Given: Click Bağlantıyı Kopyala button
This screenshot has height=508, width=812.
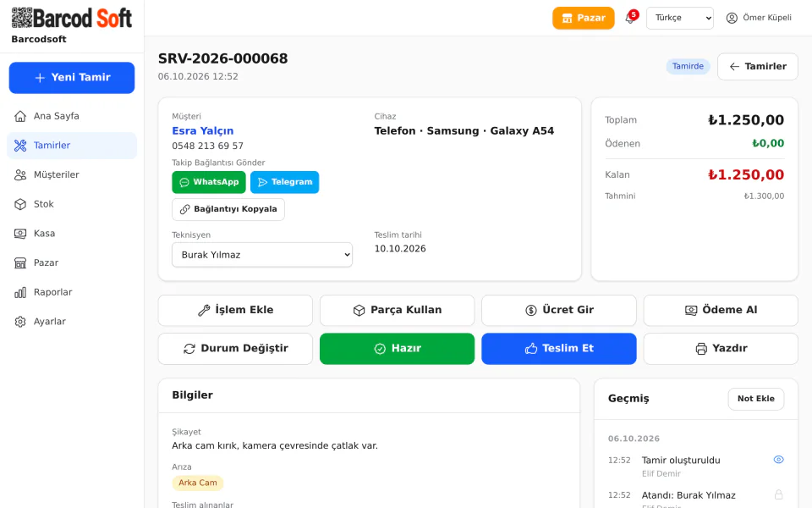Looking at the screenshot, I should coord(228,209).
